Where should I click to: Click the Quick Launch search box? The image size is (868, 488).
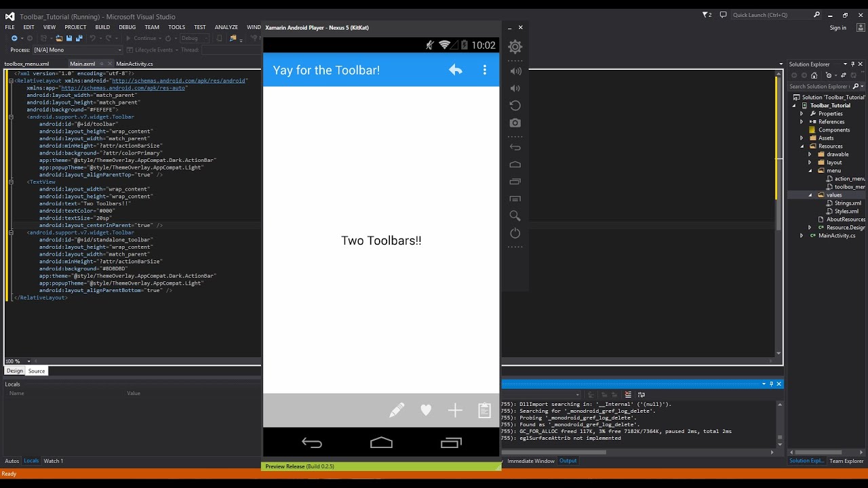[777, 15]
